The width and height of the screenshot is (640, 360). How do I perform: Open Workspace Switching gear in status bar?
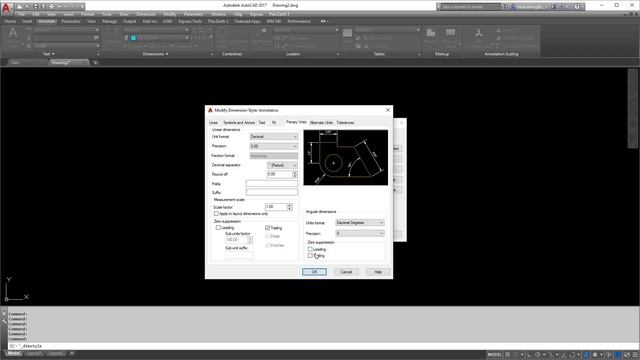595,355
